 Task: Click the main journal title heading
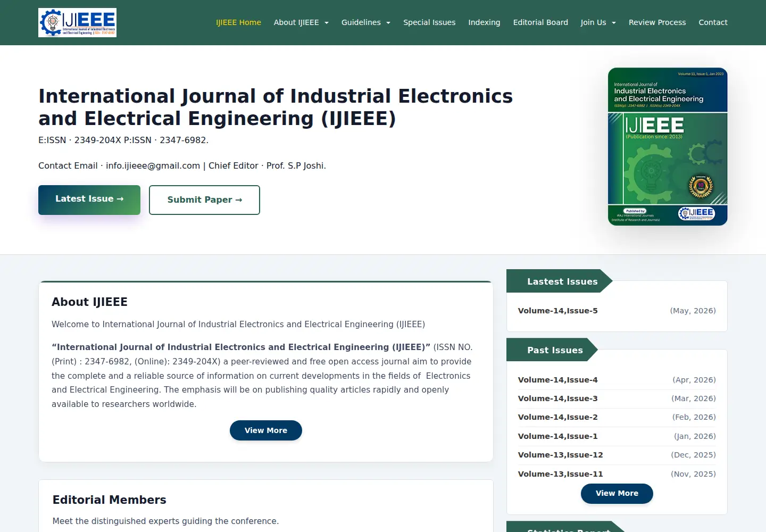click(x=276, y=107)
